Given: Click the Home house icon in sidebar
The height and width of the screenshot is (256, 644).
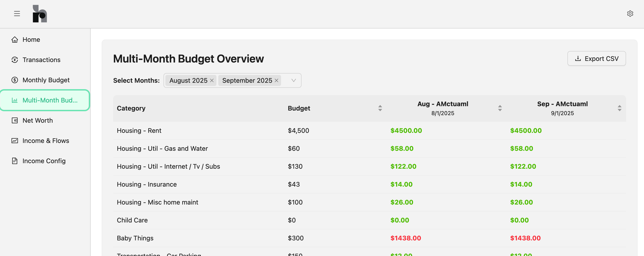Looking at the screenshot, I should point(15,40).
